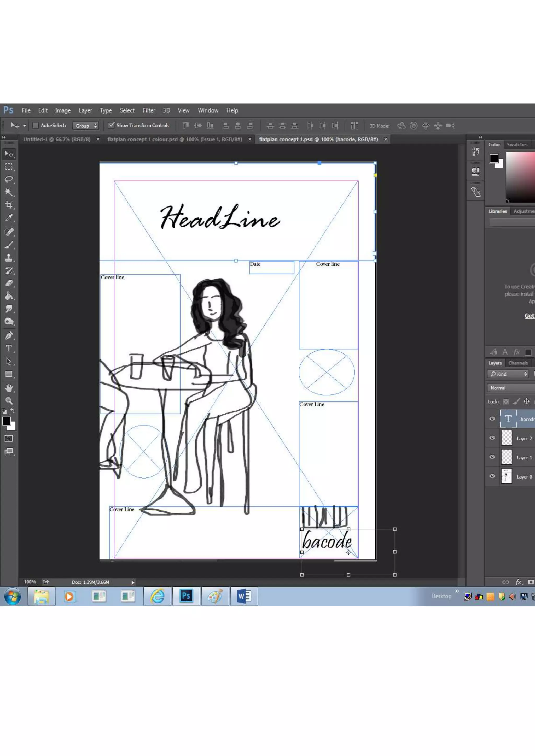Select the Crop tool
Viewport: 535px width, 756px height.
[9, 205]
